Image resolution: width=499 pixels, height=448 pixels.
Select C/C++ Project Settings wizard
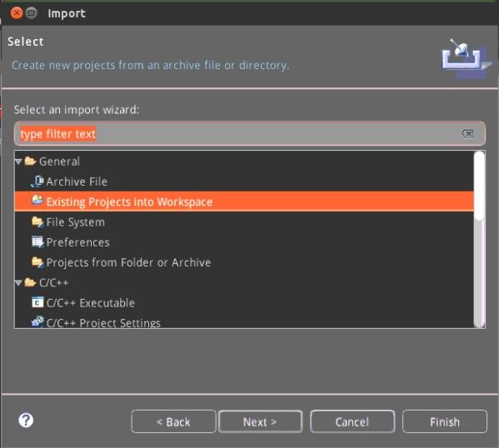(244, 321)
